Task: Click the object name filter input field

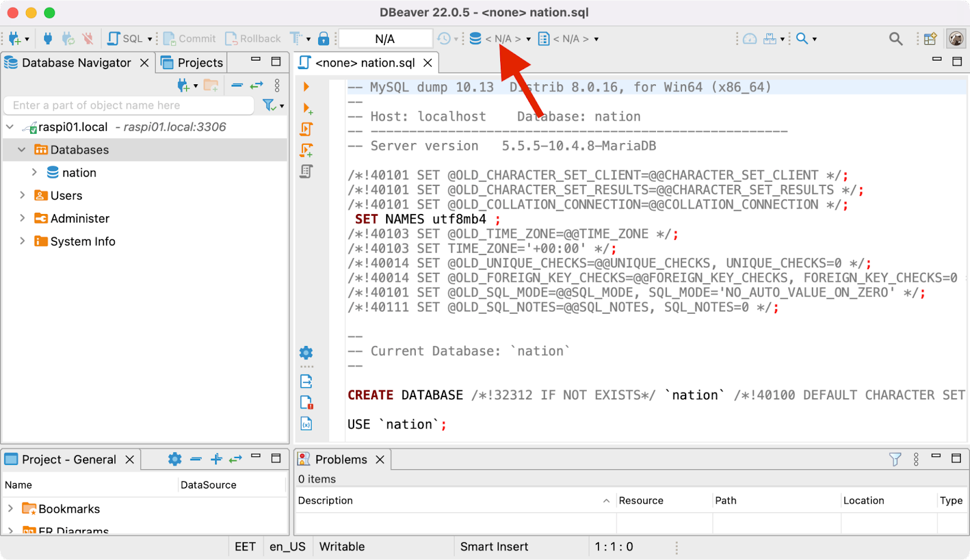Action: pyautogui.click(x=129, y=105)
